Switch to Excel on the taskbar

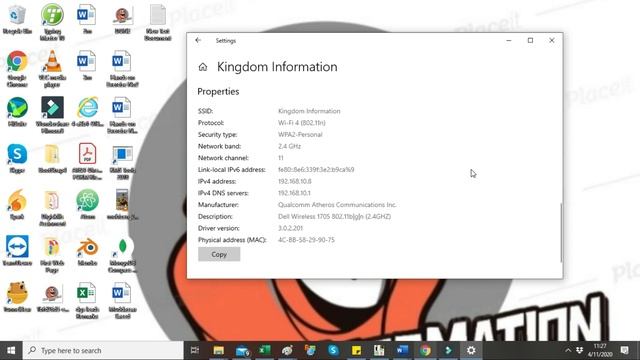(265, 350)
